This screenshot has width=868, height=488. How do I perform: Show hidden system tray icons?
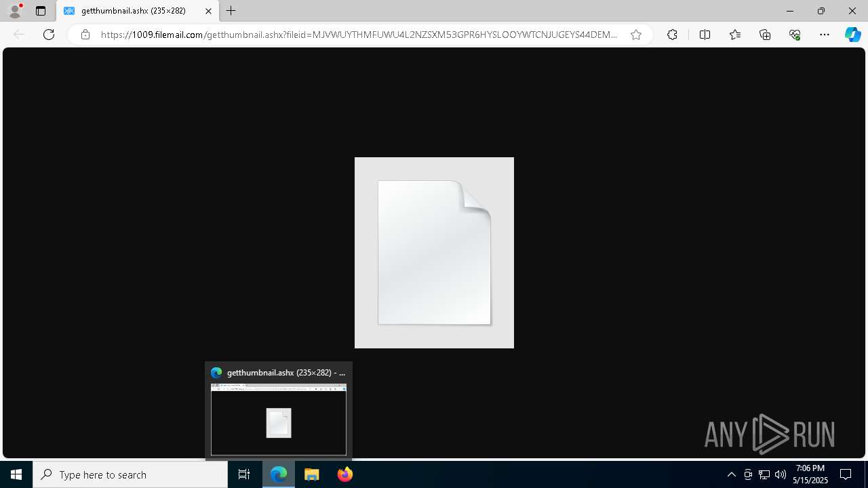(732, 474)
